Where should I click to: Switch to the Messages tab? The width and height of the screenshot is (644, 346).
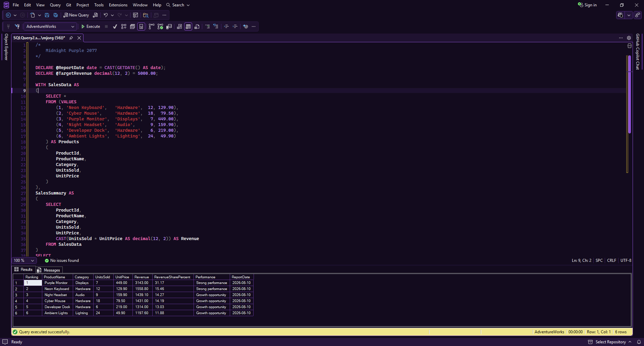49,270
